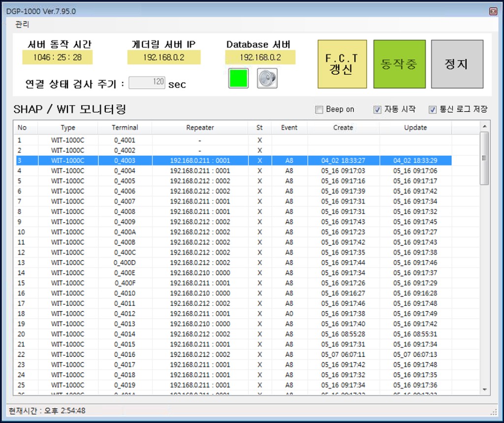The image size is (504, 423).
Task: Select terminal 0_4005 cell
Action: click(125, 181)
